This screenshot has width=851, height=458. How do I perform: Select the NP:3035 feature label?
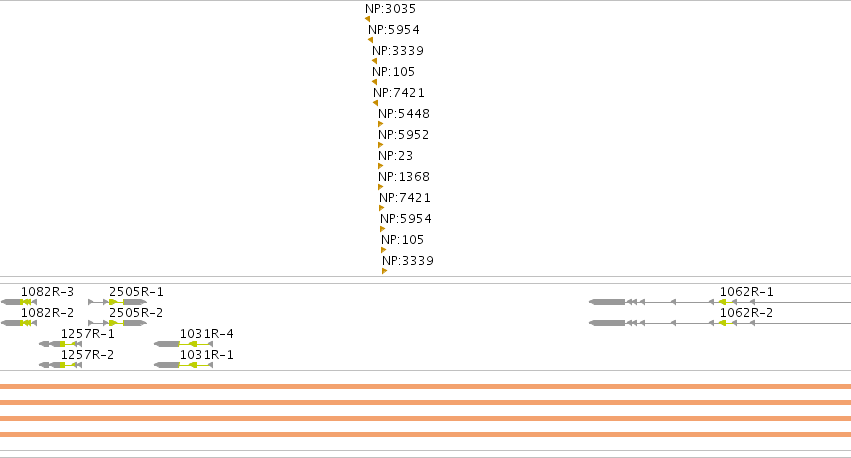click(390, 9)
